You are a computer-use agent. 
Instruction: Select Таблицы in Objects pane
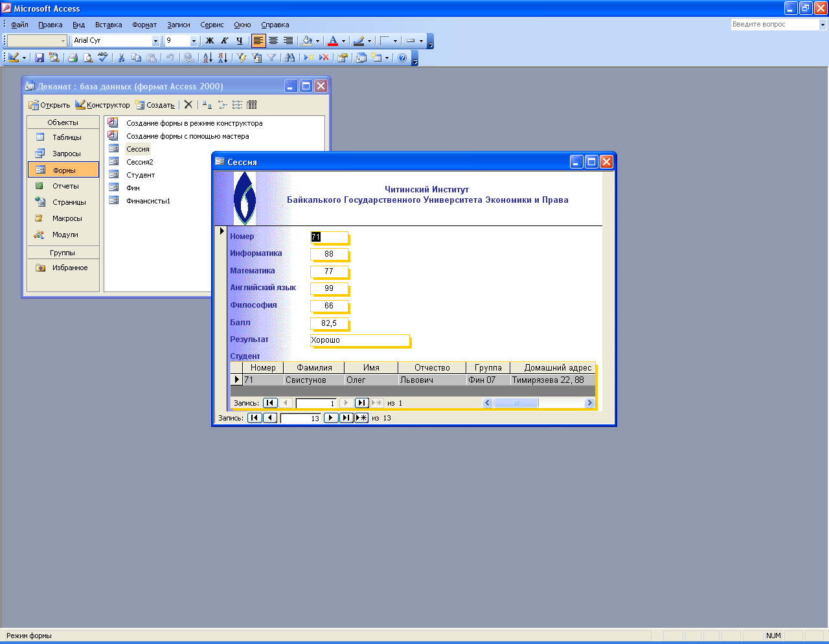(63, 137)
